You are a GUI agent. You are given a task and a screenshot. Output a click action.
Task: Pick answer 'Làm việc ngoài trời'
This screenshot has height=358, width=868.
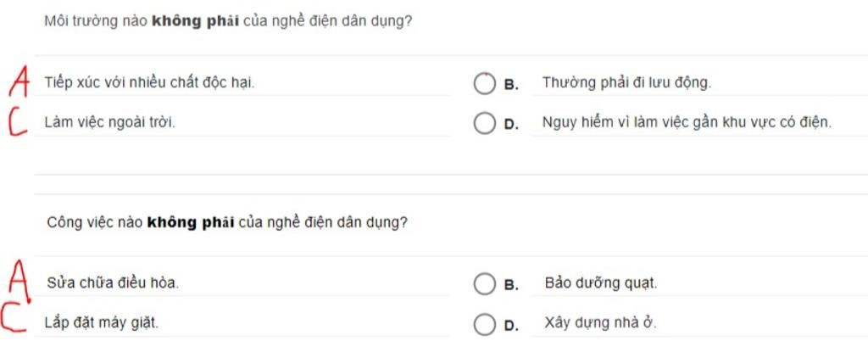click(x=109, y=123)
